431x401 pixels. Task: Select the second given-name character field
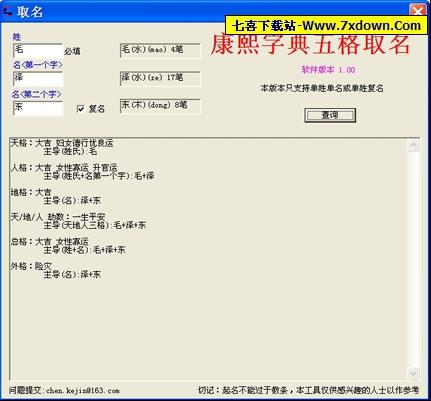[x=38, y=108]
